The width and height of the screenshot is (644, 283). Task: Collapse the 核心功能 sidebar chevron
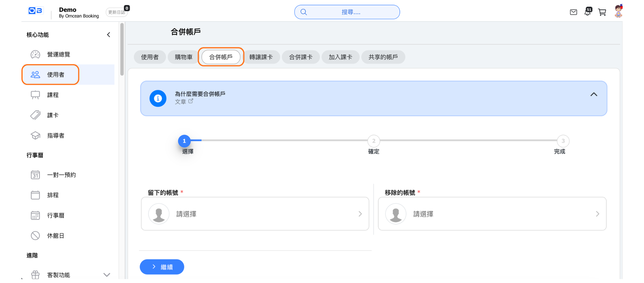point(108,35)
